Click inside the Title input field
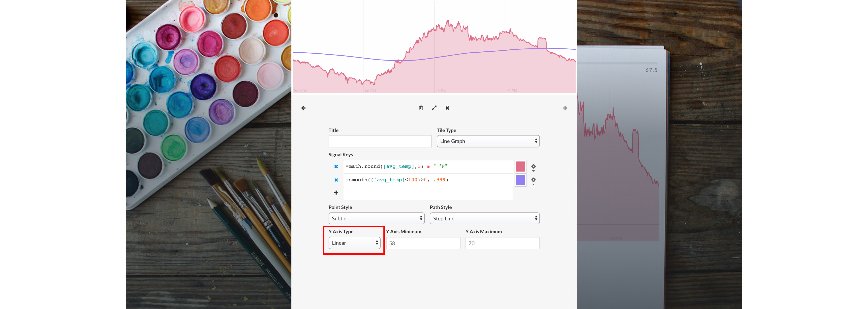Image resolution: width=868 pixels, height=309 pixels. (379, 141)
